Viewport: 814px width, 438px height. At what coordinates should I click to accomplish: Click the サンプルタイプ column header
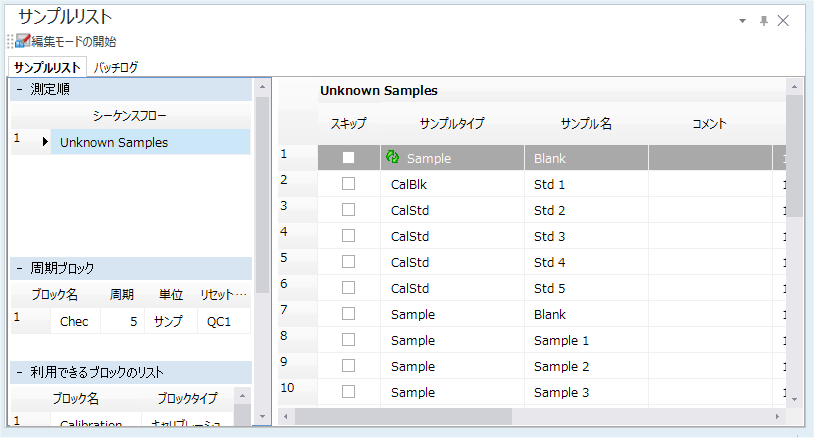point(452,124)
